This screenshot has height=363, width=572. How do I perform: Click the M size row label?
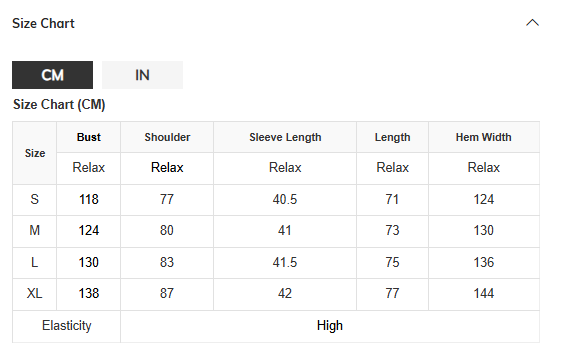(x=35, y=231)
